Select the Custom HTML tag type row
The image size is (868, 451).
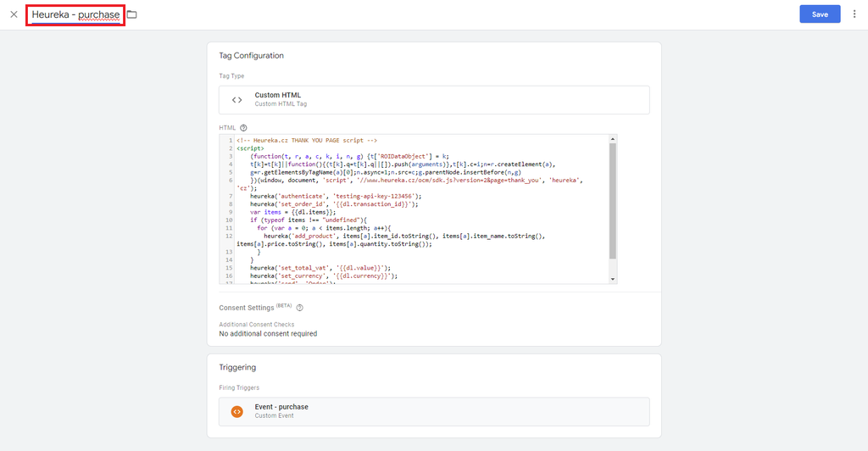434,99
